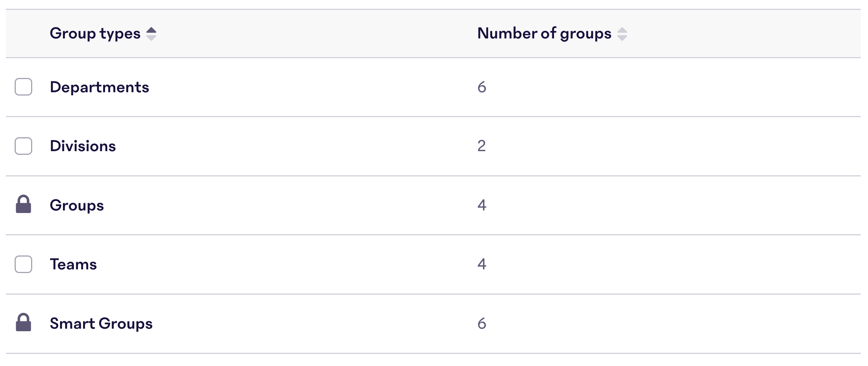Click the count 4 for Teams row
Viewport: 868px width, 366px height.
482,264
